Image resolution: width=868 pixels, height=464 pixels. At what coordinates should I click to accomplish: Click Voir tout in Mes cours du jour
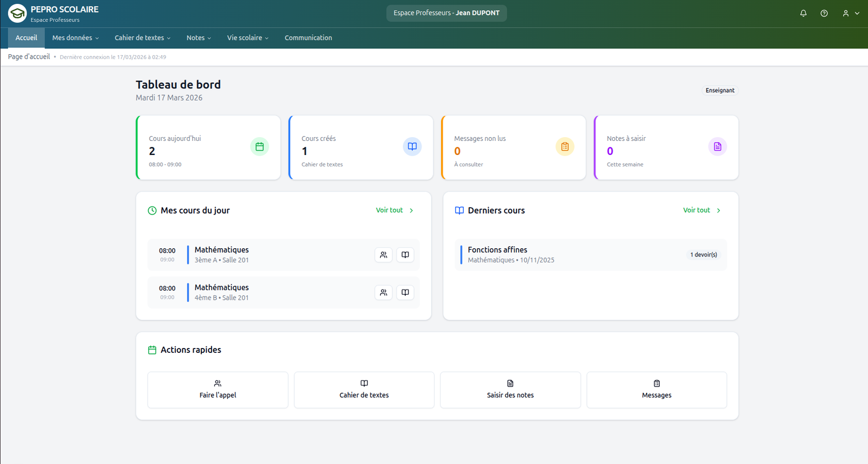point(394,210)
